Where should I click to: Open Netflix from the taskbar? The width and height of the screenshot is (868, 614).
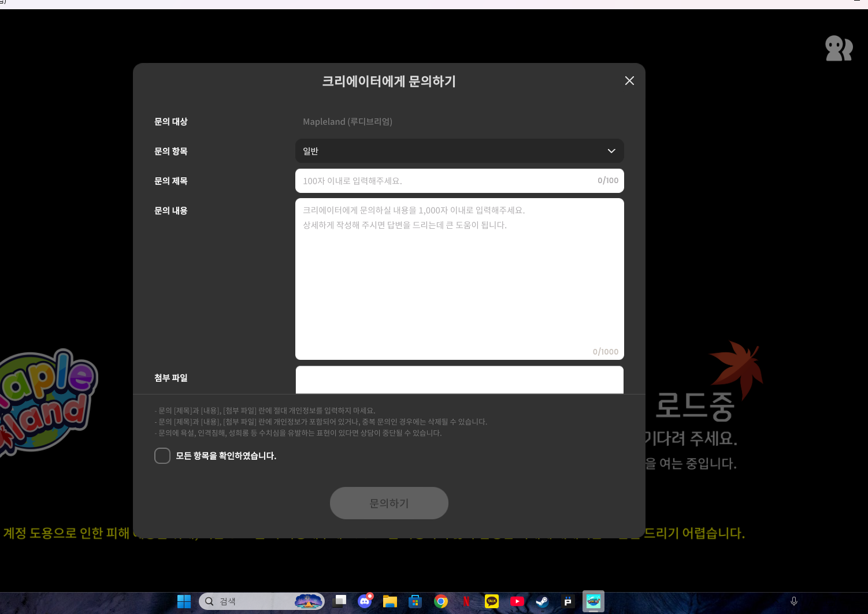466,601
